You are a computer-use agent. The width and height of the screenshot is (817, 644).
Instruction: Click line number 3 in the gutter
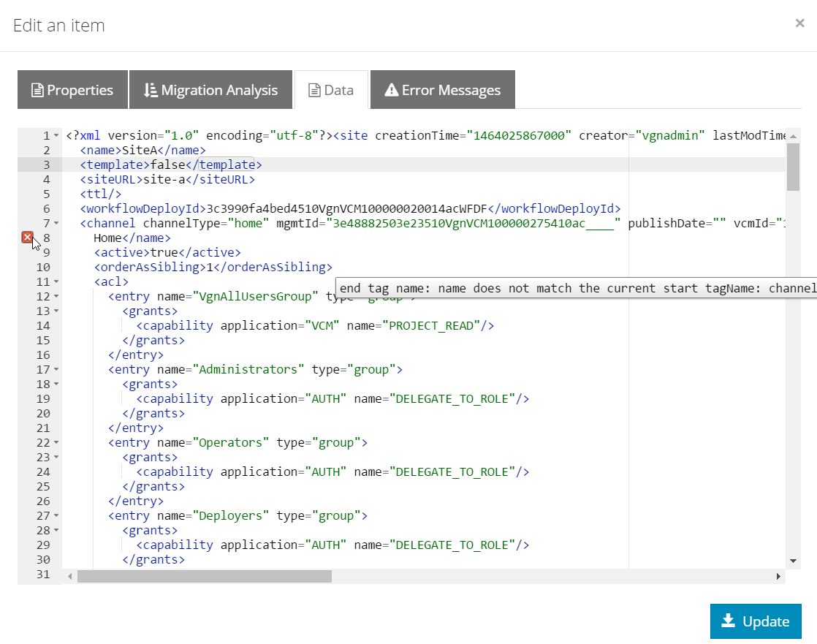point(46,164)
